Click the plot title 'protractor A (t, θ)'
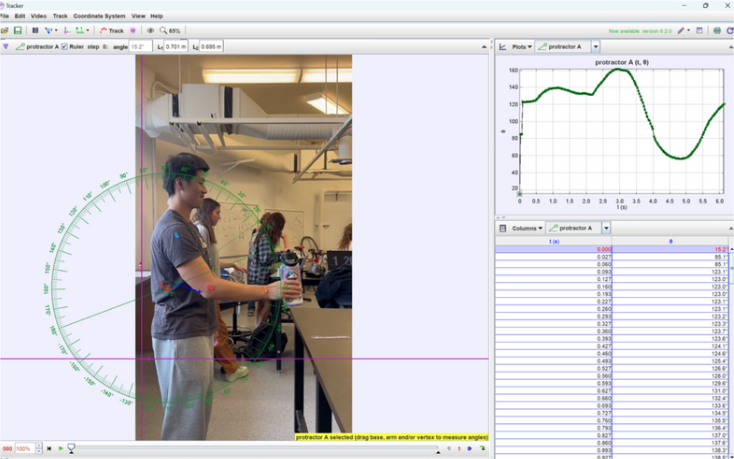The width and height of the screenshot is (734, 459). (622, 62)
